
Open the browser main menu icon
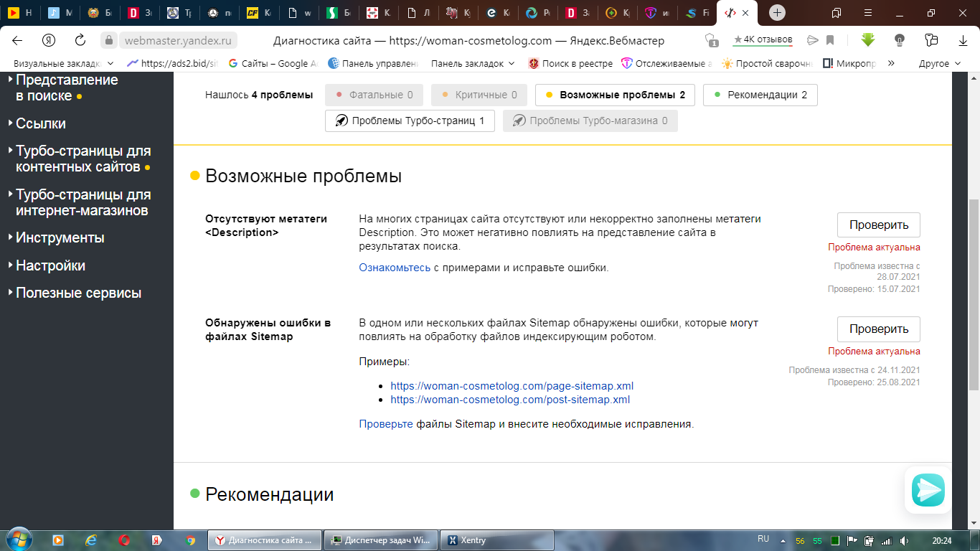click(x=869, y=13)
